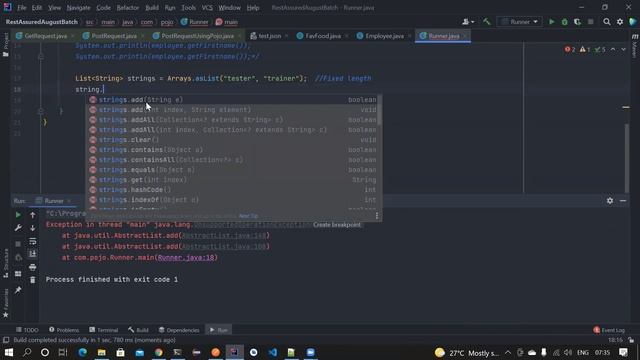
Task: Open File Explorer from taskbar
Action: (102, 353)
